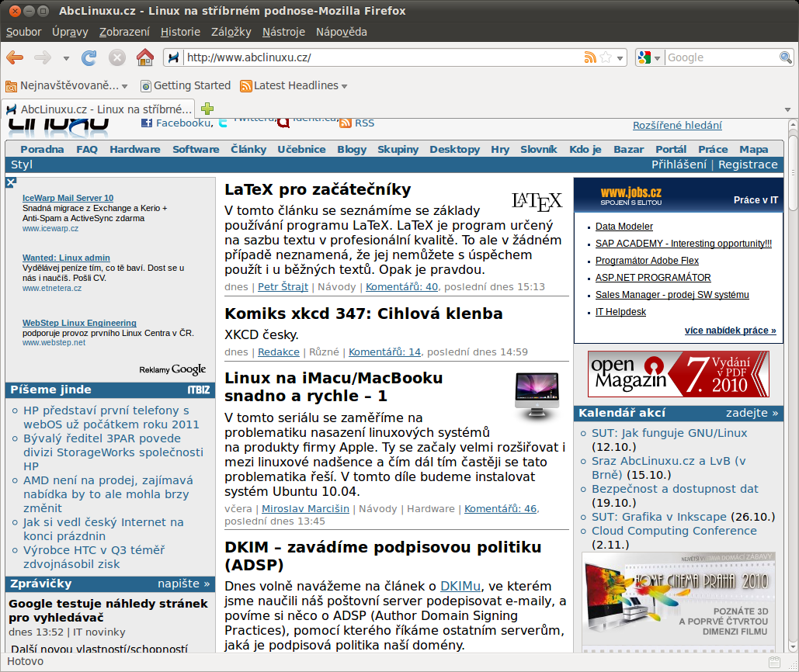Screen dimensions: 799x672
Task: Click více nabídek práce link
Action: 730,331
